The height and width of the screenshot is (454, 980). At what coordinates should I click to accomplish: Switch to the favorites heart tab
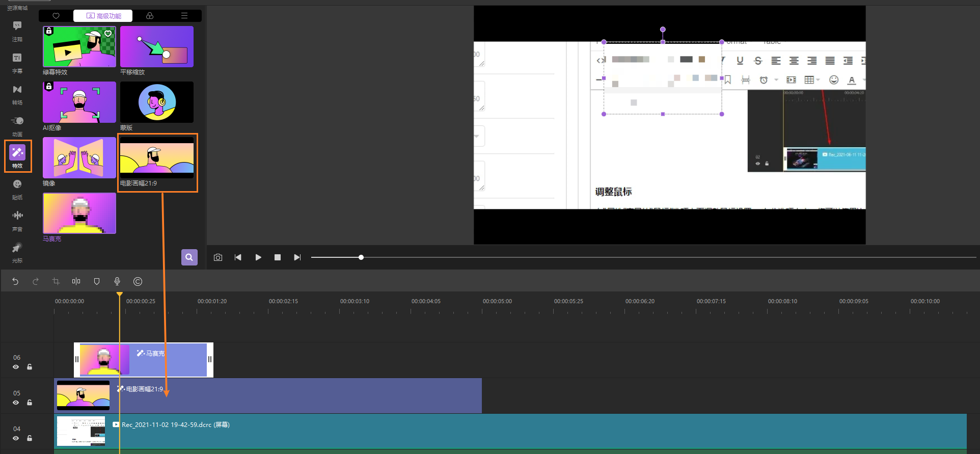[x=56, y=16]
